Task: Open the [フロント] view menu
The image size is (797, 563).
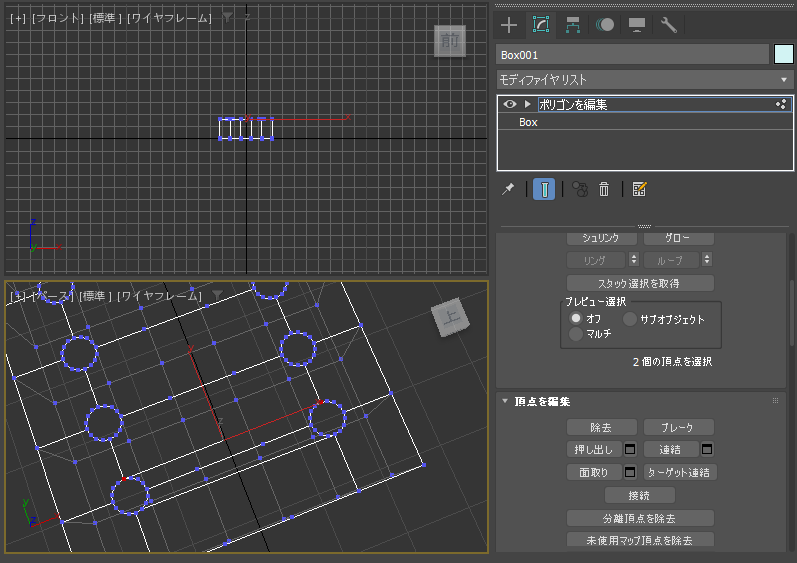Action: coord(57,18)
